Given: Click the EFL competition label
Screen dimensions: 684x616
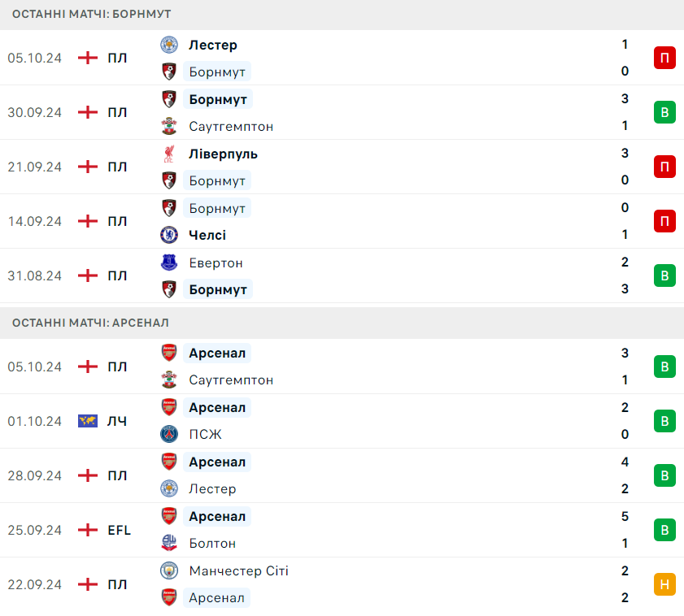Looking at the screenshot, I should coord(119,530).
